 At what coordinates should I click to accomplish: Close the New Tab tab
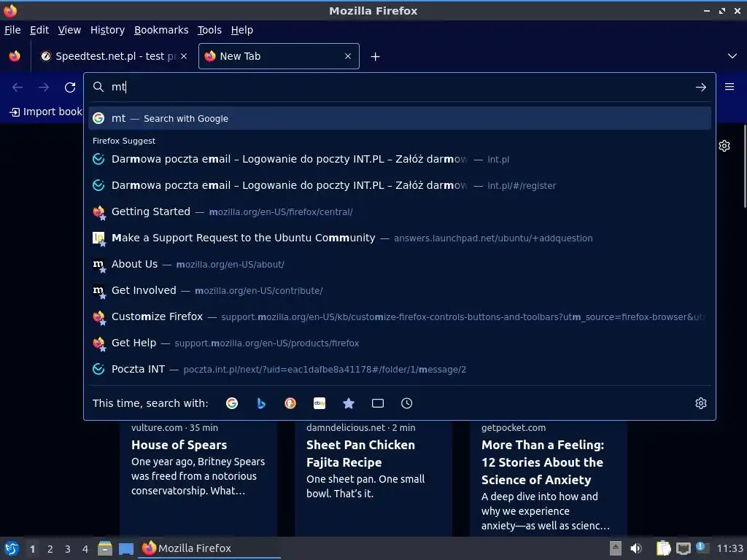[348, 56]
